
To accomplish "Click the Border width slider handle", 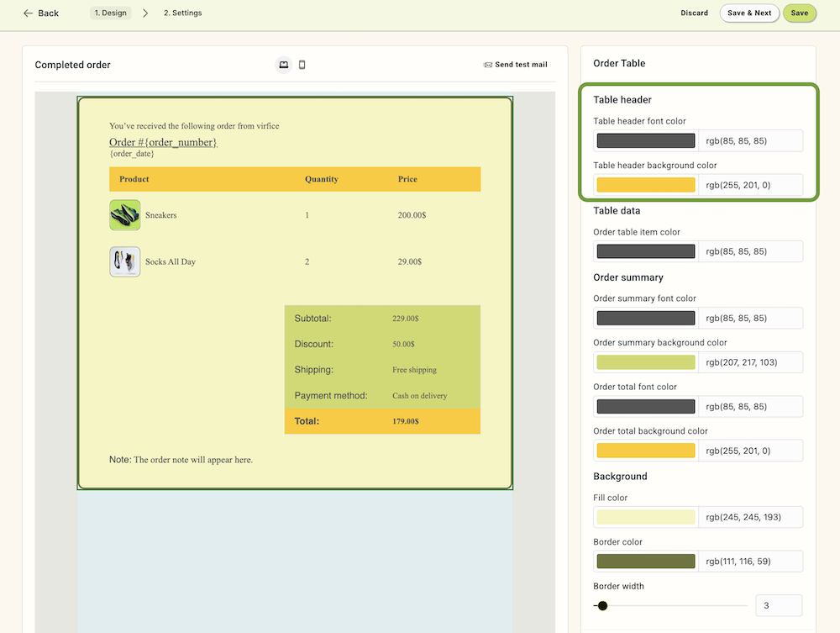I will (x=602, y=605).
